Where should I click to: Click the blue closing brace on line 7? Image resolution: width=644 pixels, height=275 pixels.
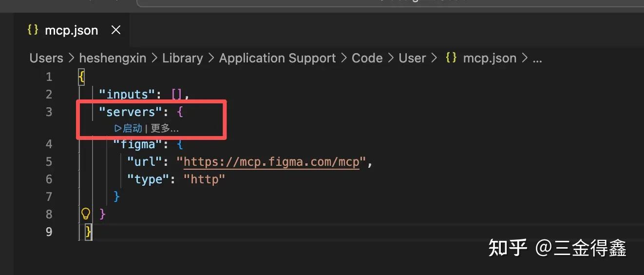pyautogui.click(x=116, y=197)
